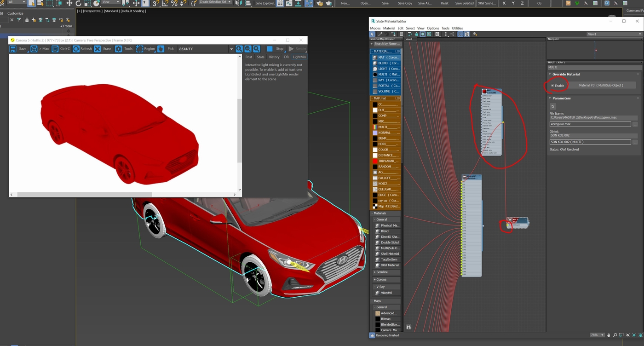Viewport: 644px width, 346px height.
Task: Switch to Stats tab in Corona VFB
Action: click(260, 57)
